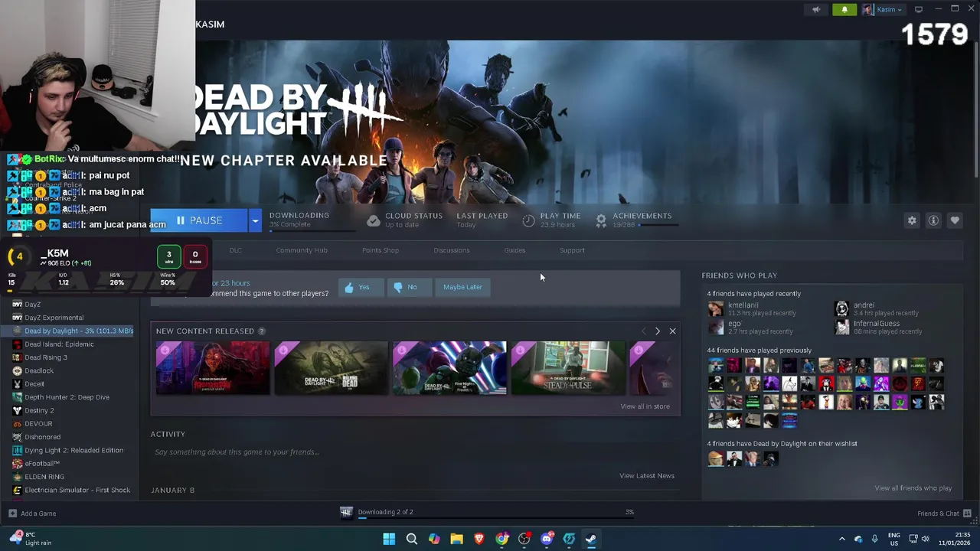Open Windows taskbar search
This screenshot has width=980, height=551.
tap(411, 539)
